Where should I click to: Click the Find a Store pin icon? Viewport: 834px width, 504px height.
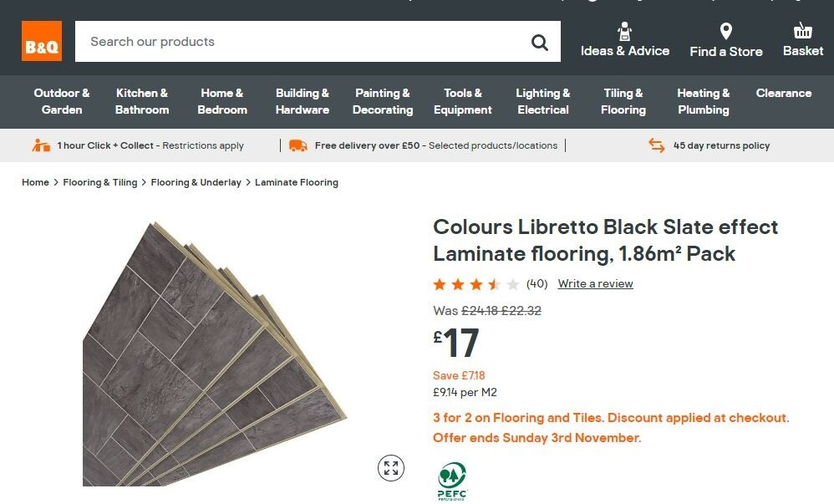725,32
